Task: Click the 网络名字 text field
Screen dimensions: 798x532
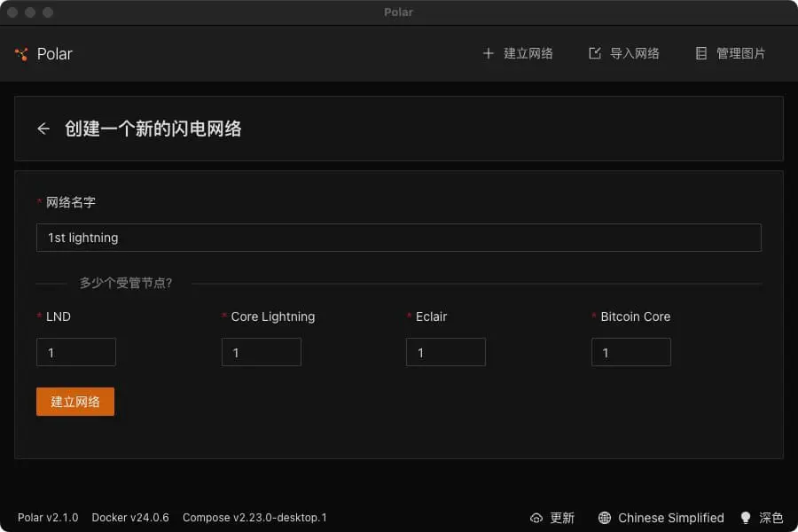Action: [x=398, y=238]
